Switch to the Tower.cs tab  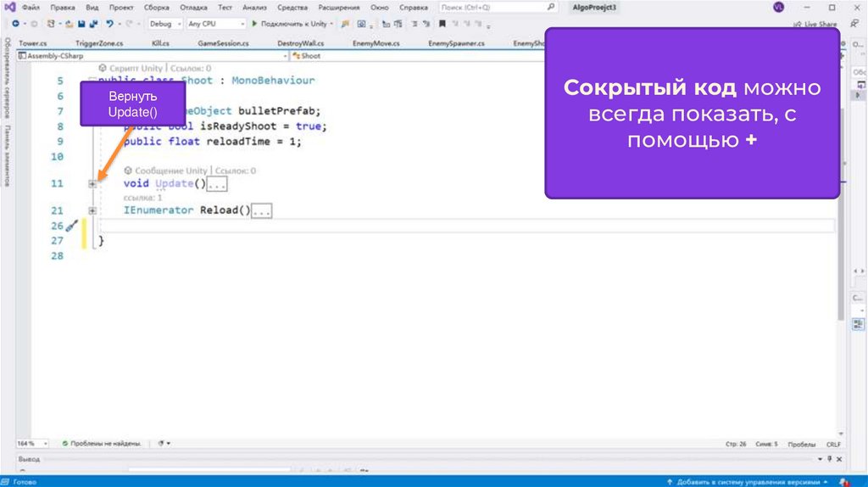[33, 43]
